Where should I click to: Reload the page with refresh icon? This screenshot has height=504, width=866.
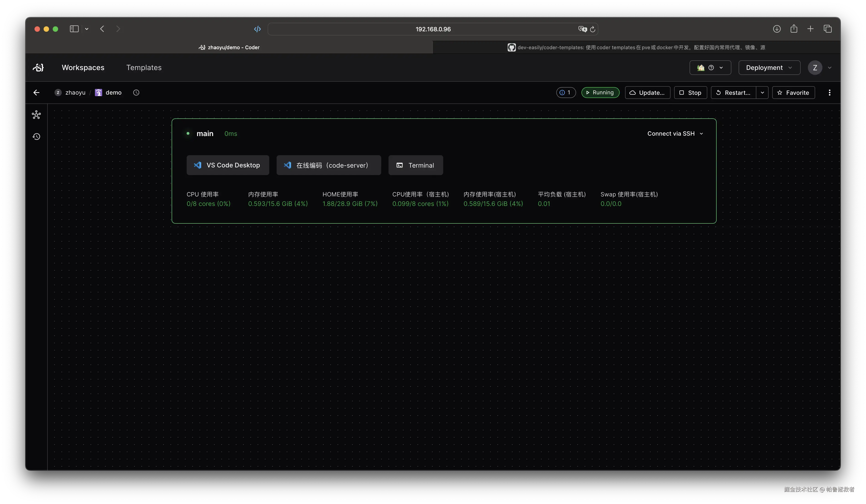(x=592, y=29)
